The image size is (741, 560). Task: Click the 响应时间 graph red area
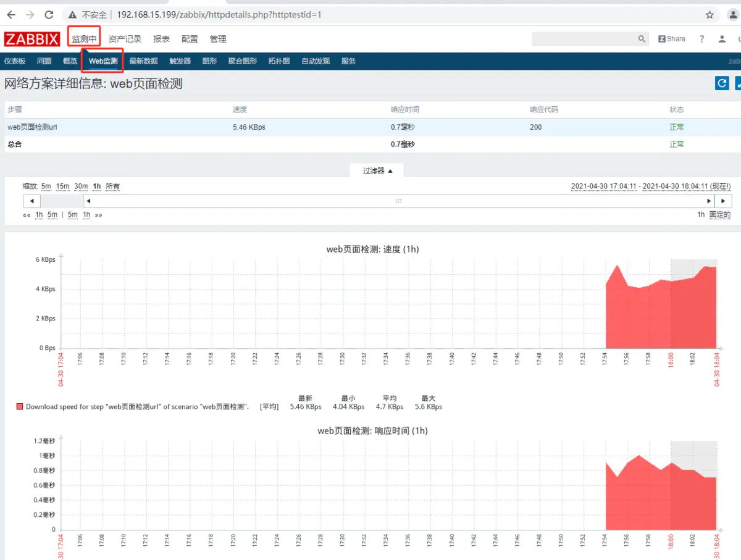click(661, 500)
